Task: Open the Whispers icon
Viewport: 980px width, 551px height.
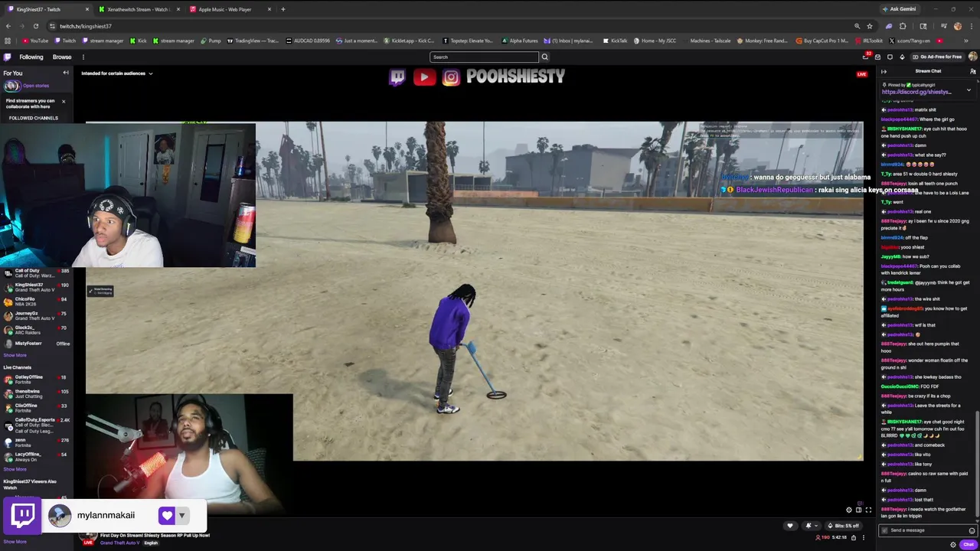Action: tap(890, 57)
